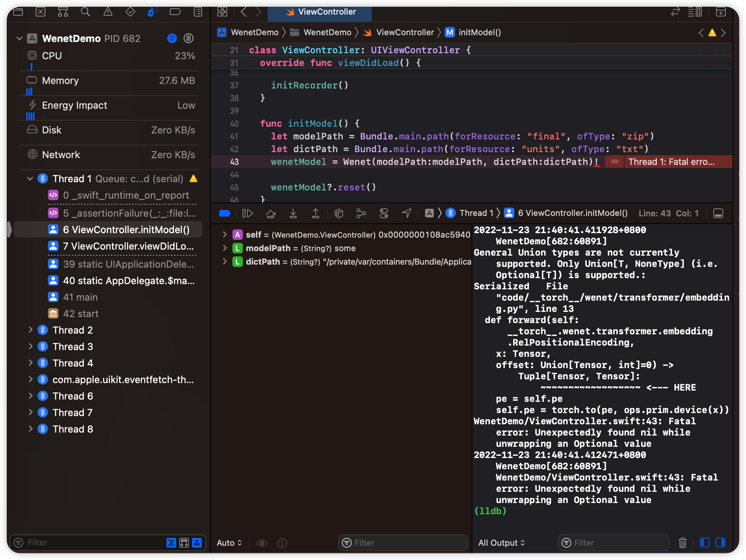Open the Memory Graph debugger

click(x=361, y=213)
